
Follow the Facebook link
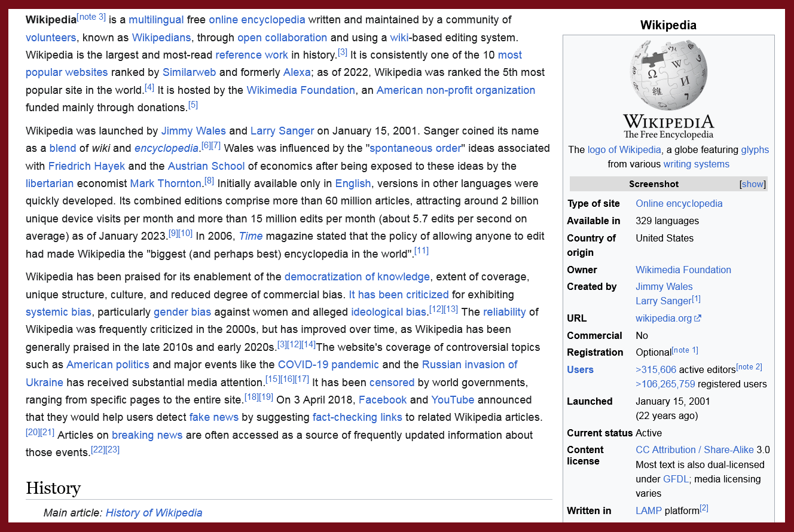point(383,400)
